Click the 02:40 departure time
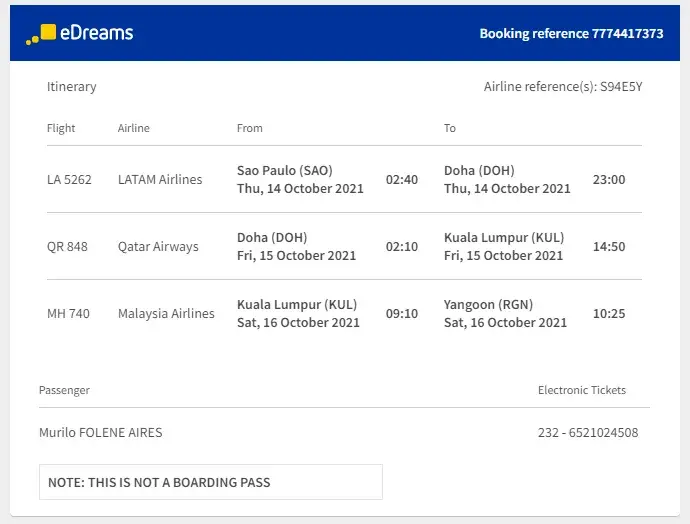The width and height of the screenshot is (690, 524). 402,180
